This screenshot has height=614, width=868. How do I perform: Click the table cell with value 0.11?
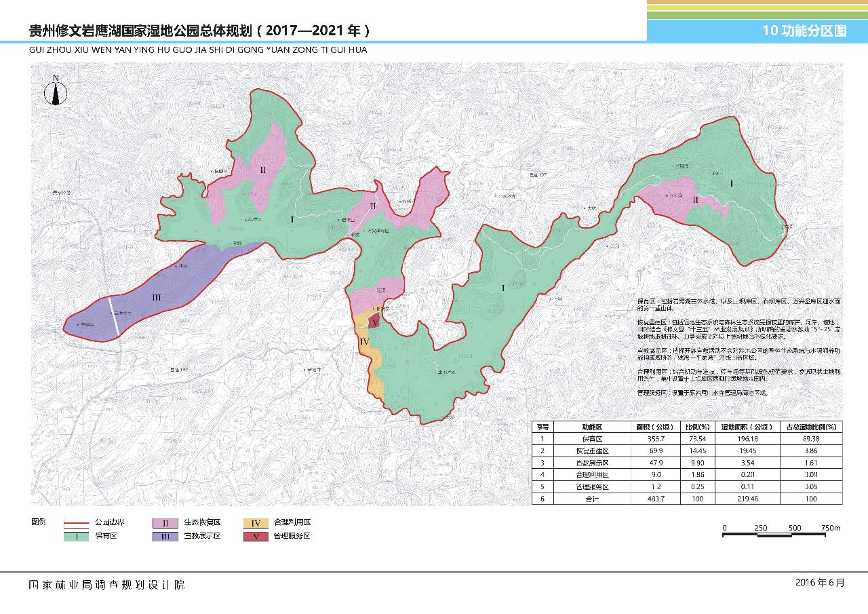[748, 486]
